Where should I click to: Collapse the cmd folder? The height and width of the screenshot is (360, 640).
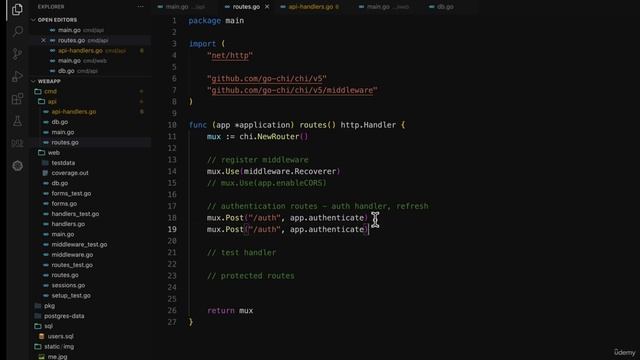pyautogui.click(x=50, y=91)
